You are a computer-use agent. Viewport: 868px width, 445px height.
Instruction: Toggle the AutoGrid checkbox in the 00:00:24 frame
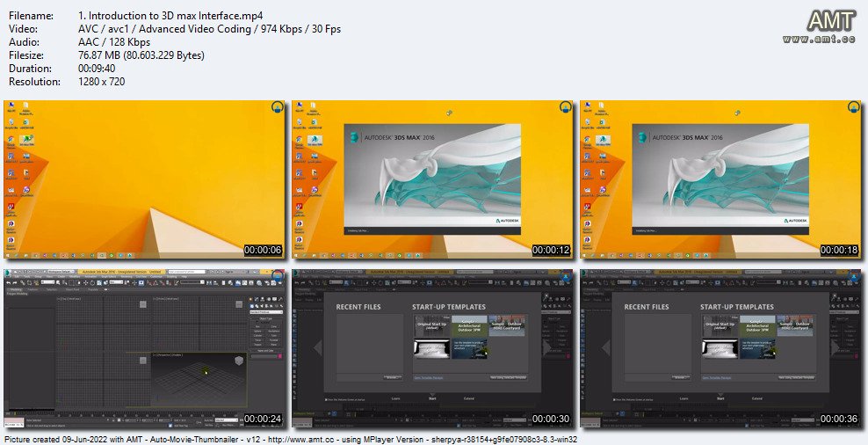coord(257,322)
